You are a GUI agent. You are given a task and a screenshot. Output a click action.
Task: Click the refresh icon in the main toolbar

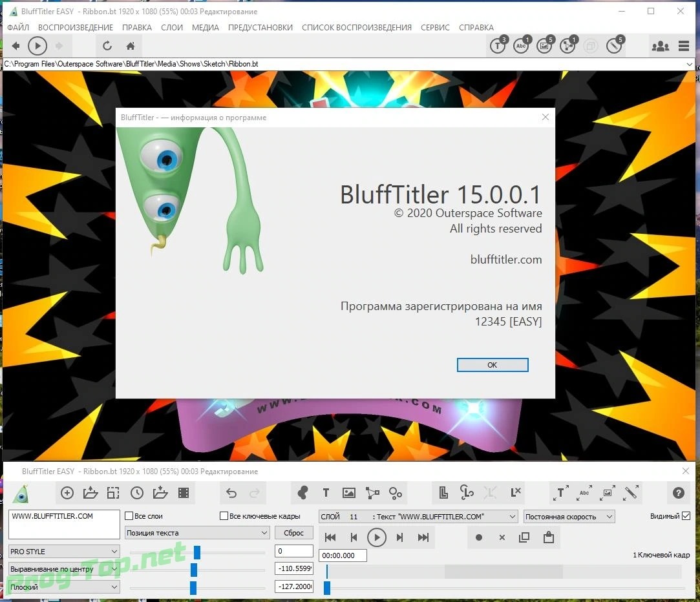pos(107,45)
